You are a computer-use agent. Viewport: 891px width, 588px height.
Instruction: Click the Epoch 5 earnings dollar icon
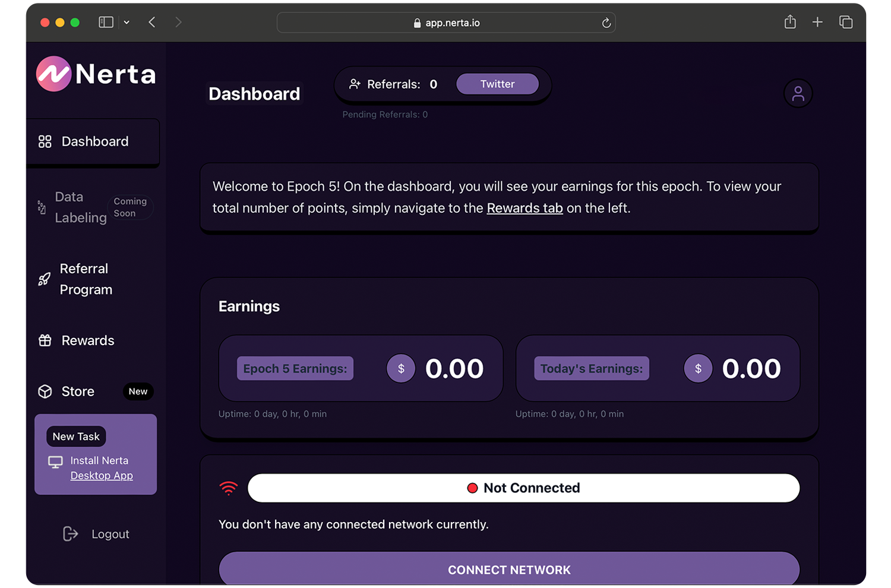[401, 369]
